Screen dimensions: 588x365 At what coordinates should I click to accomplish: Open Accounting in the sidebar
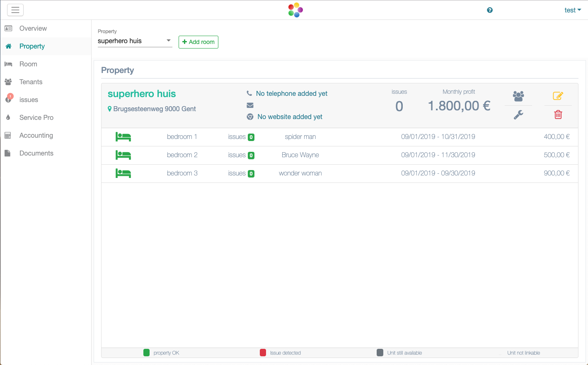pos(36,136)
